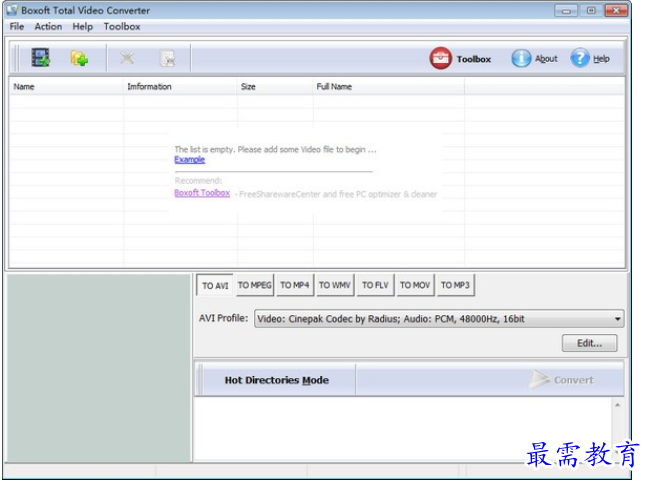Click the Add Folder toolbar icon
The height and width of the screenshot is (486, 648).
[79, 58]
